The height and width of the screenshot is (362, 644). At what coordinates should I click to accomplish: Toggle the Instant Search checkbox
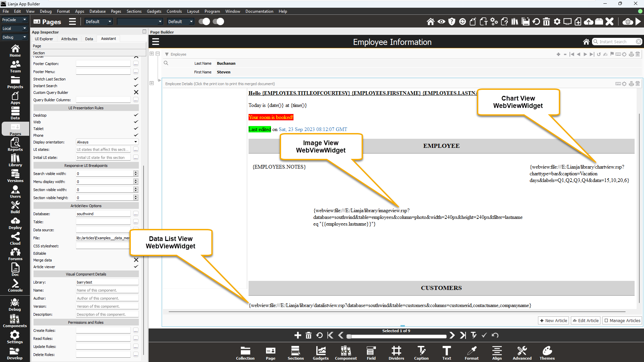click(x=136, y=85)
